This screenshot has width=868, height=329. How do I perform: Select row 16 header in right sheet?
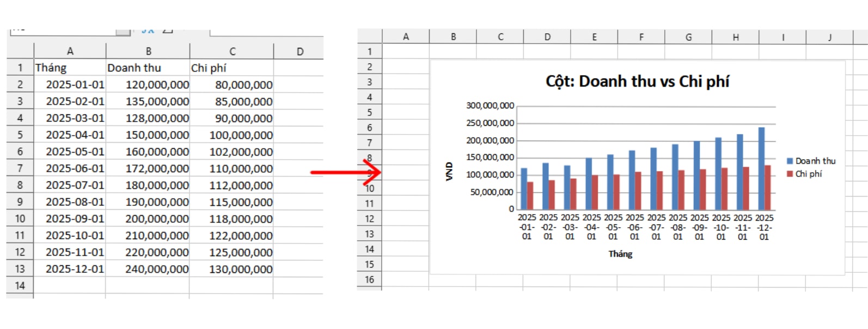click(370, 280)
